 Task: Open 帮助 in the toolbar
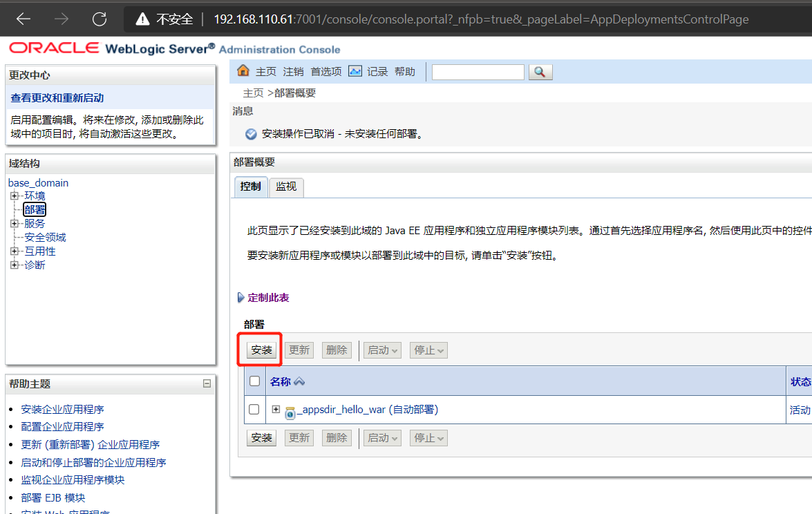click(x=405, y=72)
